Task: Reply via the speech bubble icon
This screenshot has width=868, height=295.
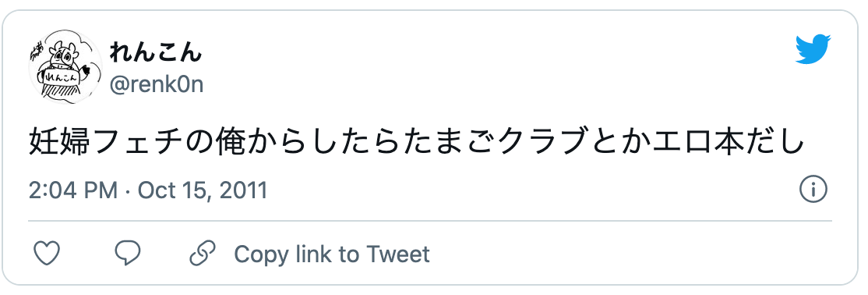Action: coord(128,254)
